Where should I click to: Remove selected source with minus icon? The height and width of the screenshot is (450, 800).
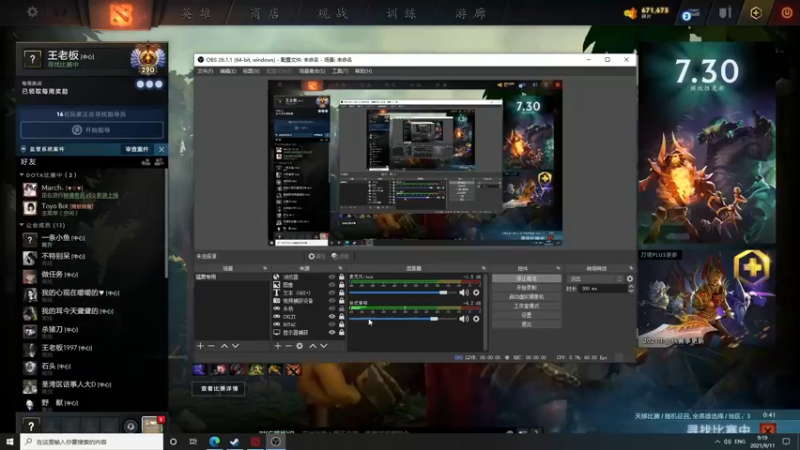coord(288,346)
